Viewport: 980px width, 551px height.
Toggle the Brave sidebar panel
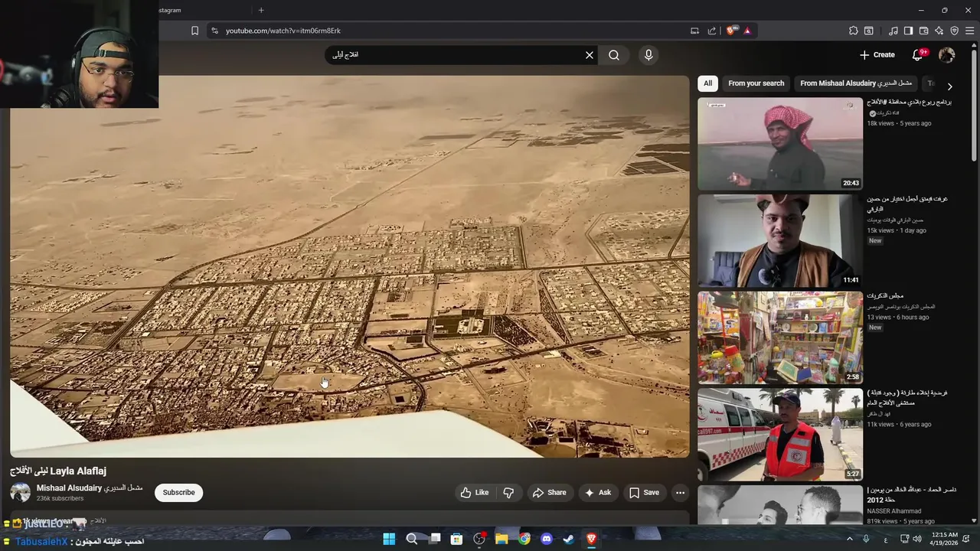[908, 31]
